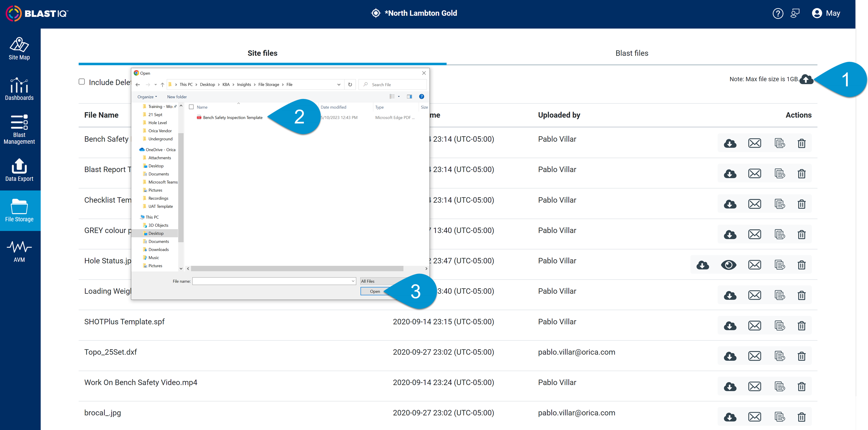Email the Bench Safety file
Screen dimensions: 868x430
[754, 143]
